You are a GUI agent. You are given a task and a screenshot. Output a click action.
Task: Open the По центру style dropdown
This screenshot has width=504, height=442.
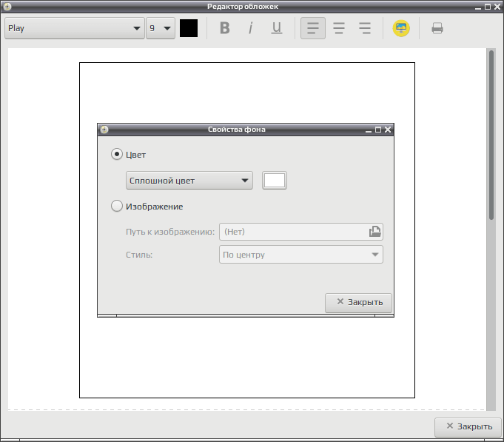[301, 255]
